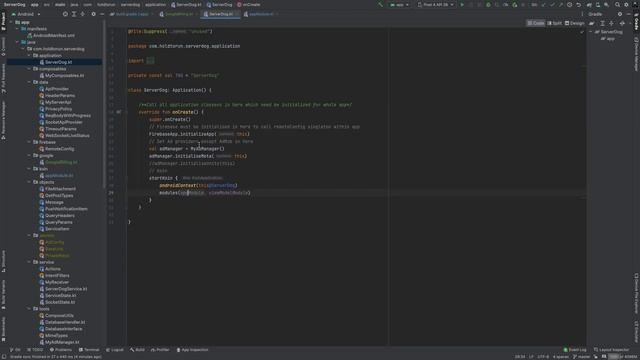The height and width of the screenshot is (360, 640).
Task: Switch to the ServerDog.kt editor tab
Action: (220, 14)
